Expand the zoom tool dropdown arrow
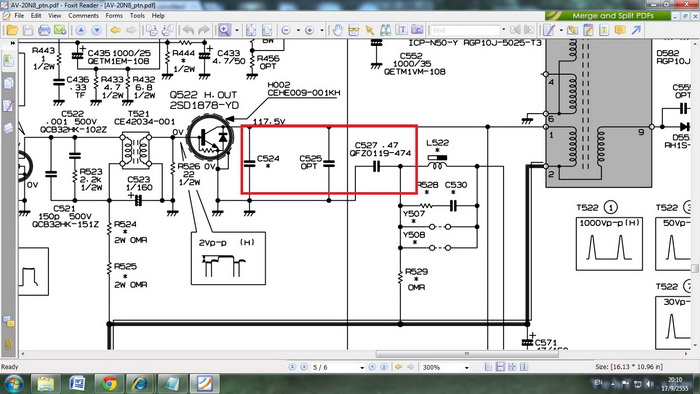The image size is (700, 394). (x=237, y=30)
